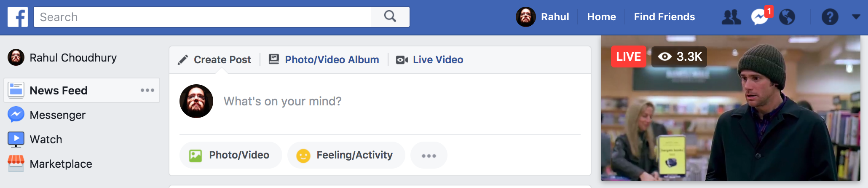Viewport: 868px width, 188px height.
Task: Open Find Friends link
Action: tap(664, 17)
